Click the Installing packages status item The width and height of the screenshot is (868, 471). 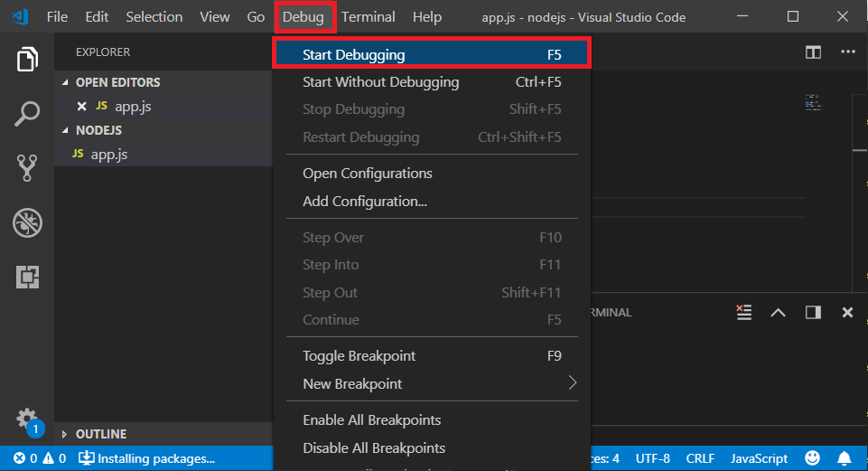pos(146,458)
